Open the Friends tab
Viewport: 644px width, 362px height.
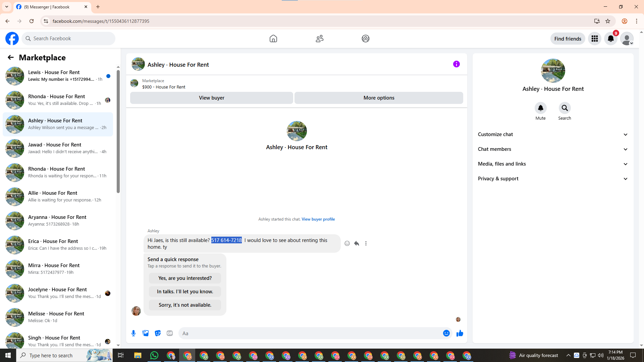319,39
